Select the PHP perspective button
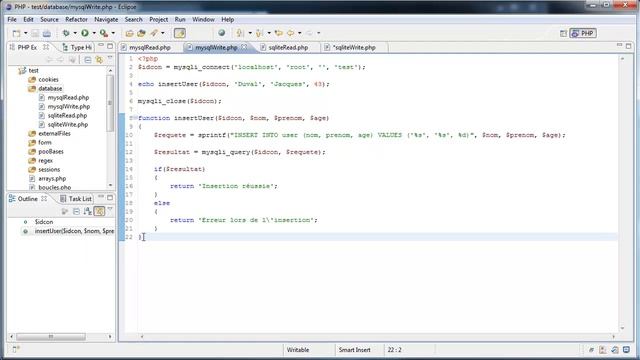The height and width of the screenshot is (360, 640). 583,33
